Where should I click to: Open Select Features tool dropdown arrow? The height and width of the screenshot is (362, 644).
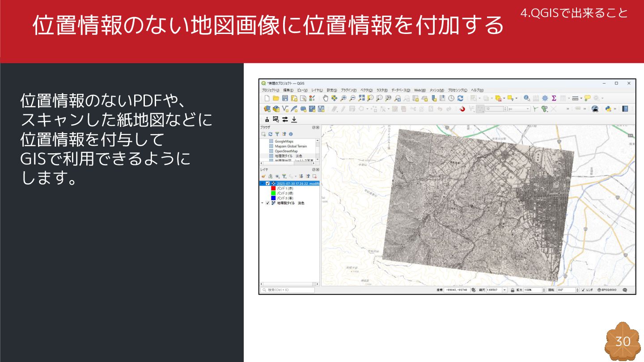point(479,98)
